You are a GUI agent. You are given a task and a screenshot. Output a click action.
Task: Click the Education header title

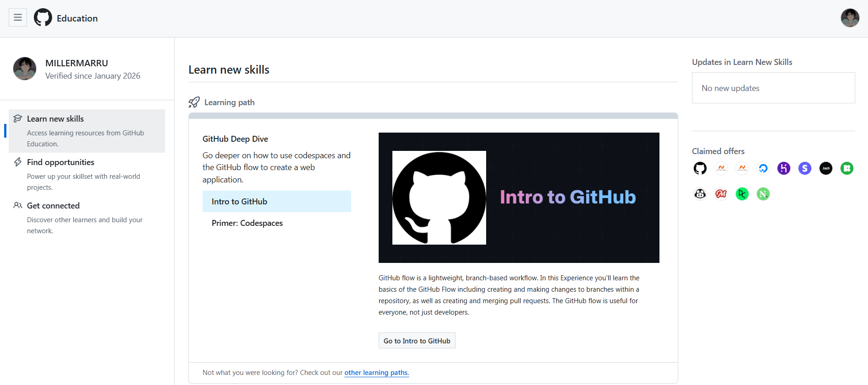click(77, 18)
